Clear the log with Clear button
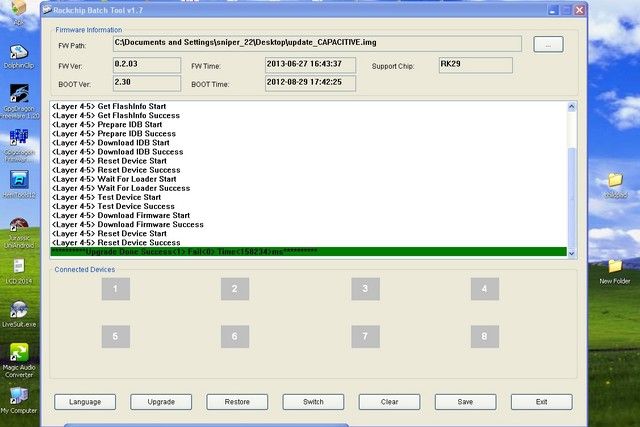Screen dimensions: 640x427 coord(389,402)
